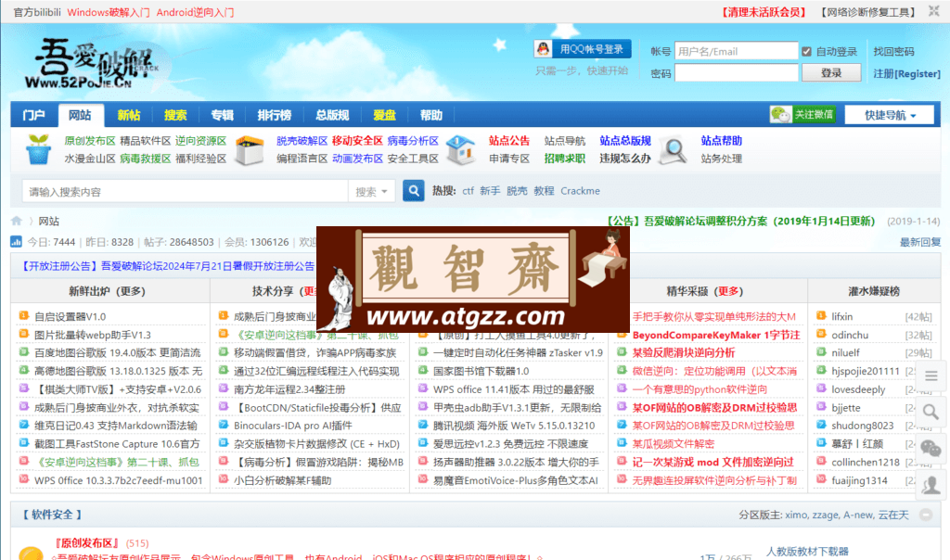The image size is (950, 560).
Task: Open the 爱盘 navigation tab
Action: (x=384, y=115)
